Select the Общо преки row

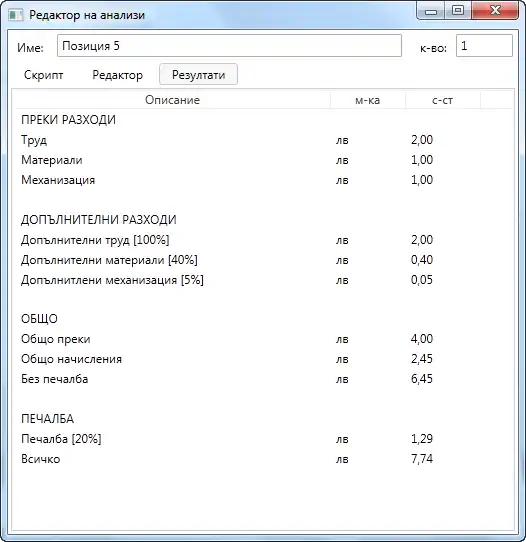pyautogui.click(x=263, y=339)
